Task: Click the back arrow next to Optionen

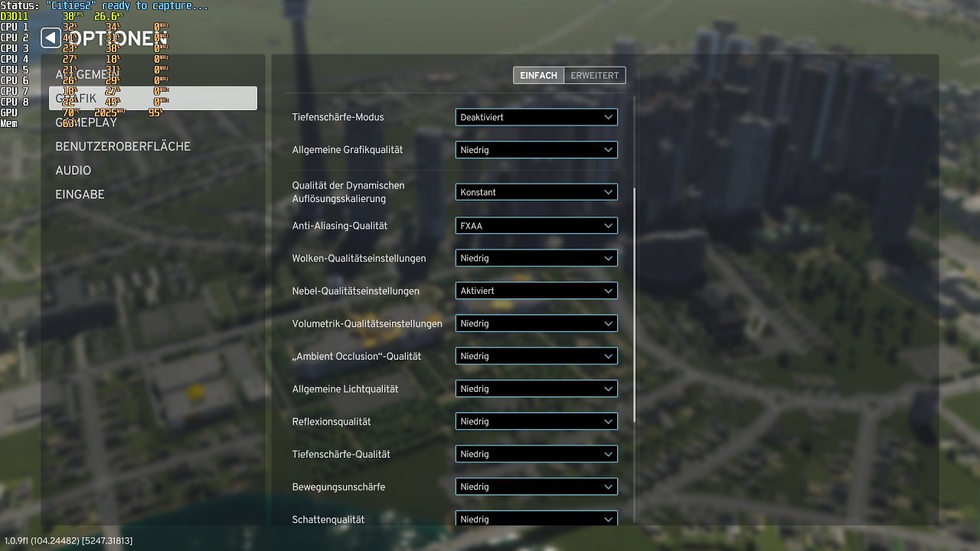Action: coord(51,37)
